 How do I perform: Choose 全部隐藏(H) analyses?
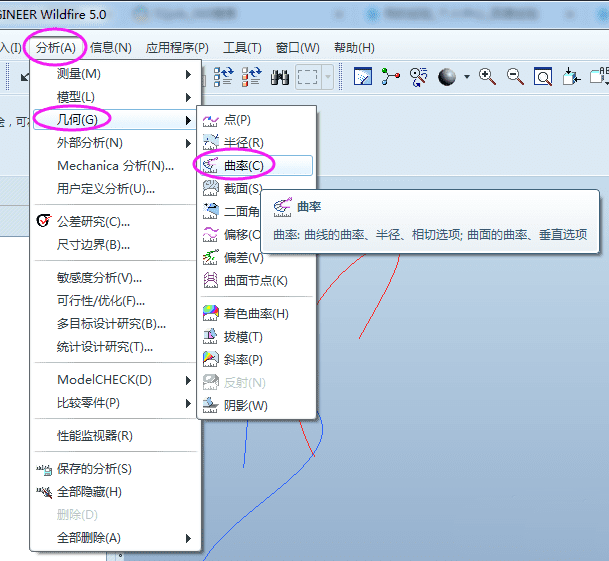(x=116, y=492)
